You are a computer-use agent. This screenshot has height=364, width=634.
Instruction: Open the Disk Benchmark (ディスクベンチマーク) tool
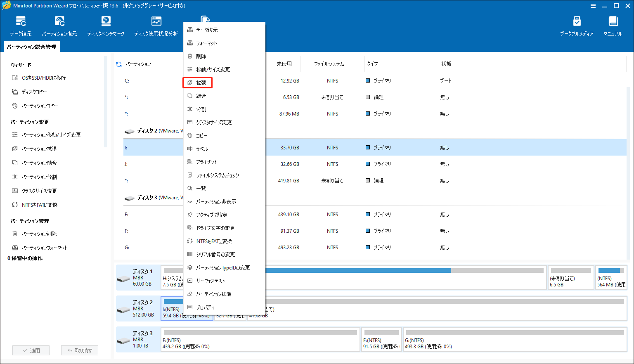[x=106, y=26]
